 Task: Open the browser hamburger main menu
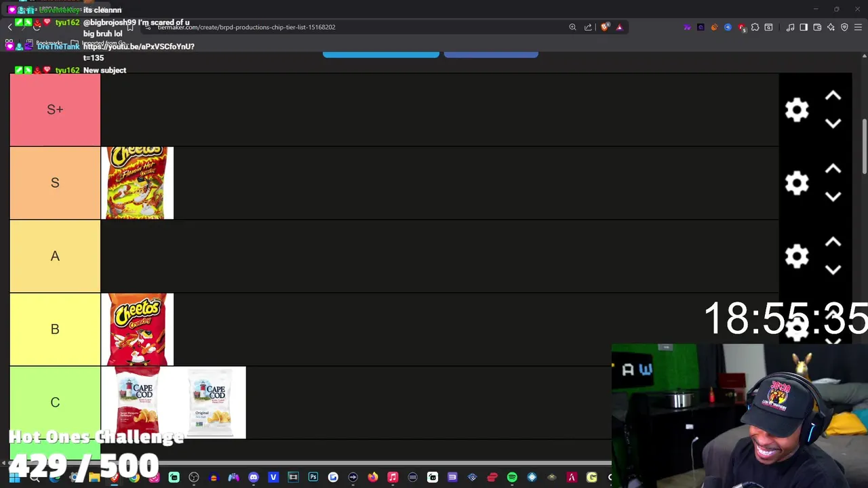[858, 27]
